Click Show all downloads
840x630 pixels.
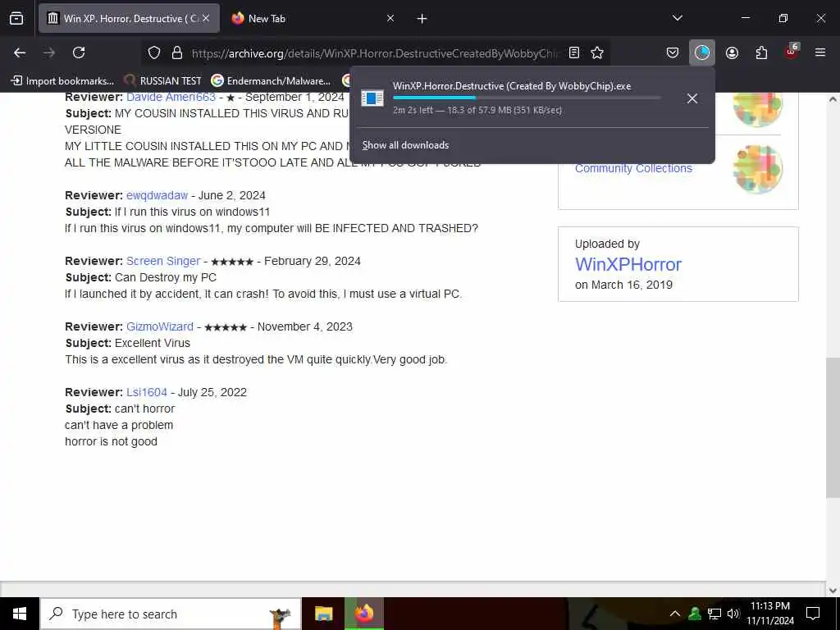click(405, 145)
